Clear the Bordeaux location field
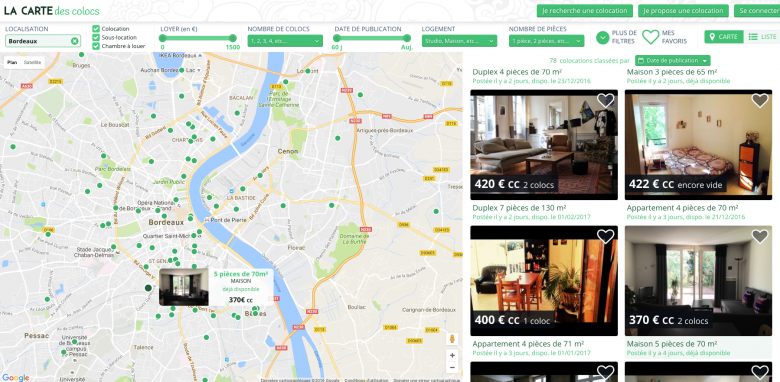780x382 pixels. point(74,41)
